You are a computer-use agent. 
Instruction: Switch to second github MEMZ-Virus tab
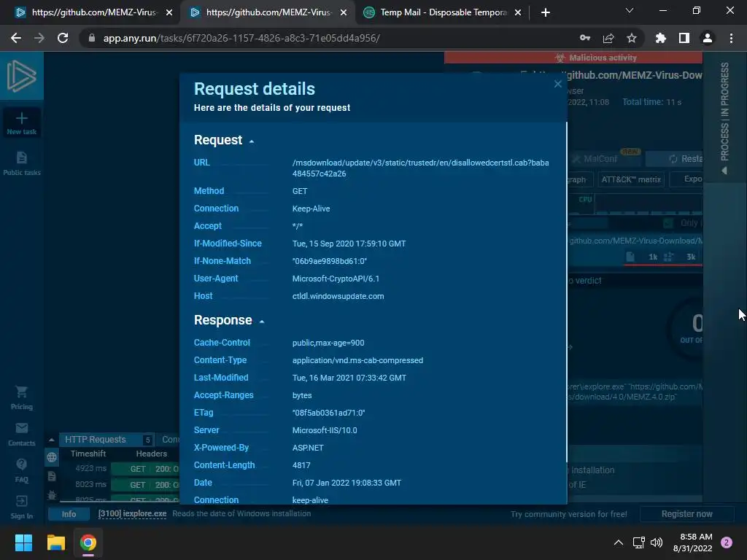click(268, 12)
